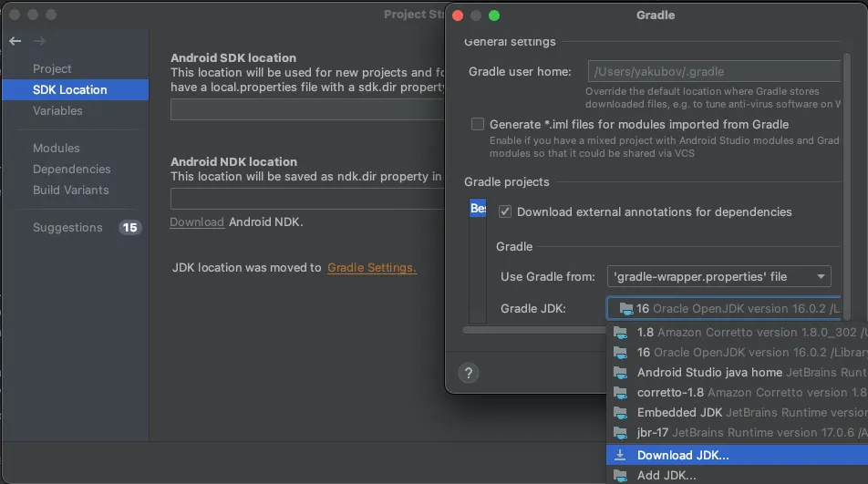Screen dimensions: 868x484
Task: Open Modules section in sidebar
Action: [x=56, y=149]
